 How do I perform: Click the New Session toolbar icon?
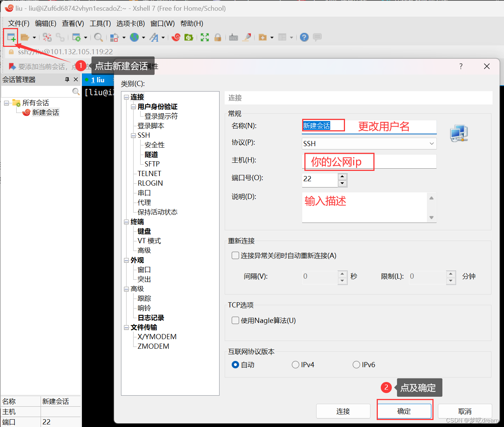(10, 37)
